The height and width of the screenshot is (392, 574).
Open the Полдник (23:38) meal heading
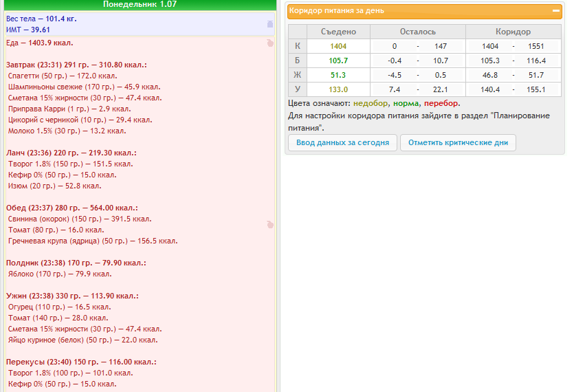pos(76,263)
